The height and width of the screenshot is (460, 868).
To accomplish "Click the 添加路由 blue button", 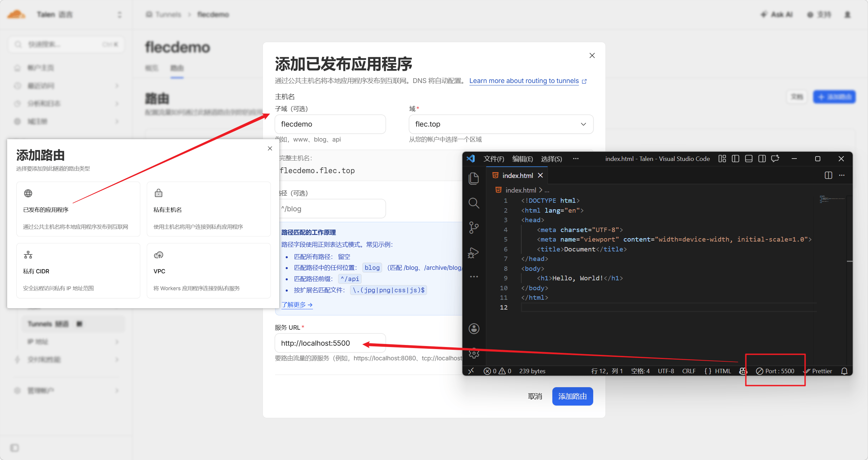I will click(572, 396).
